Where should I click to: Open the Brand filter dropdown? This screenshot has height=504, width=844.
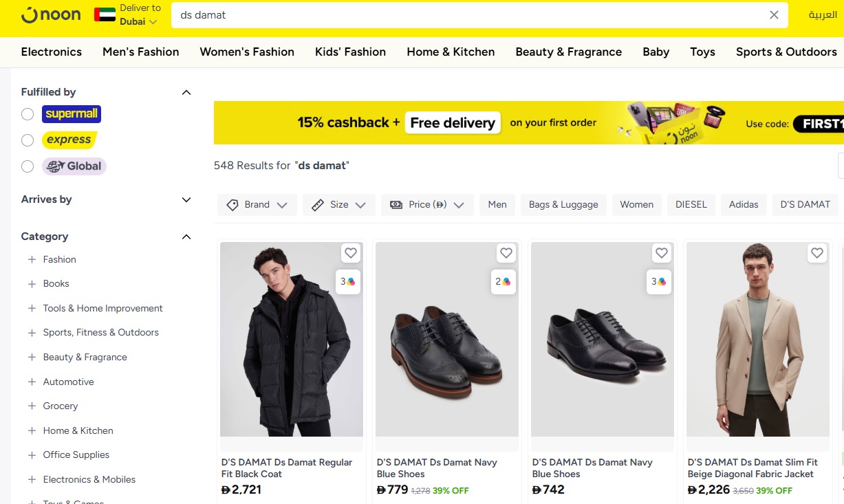(x=257, y=205)
